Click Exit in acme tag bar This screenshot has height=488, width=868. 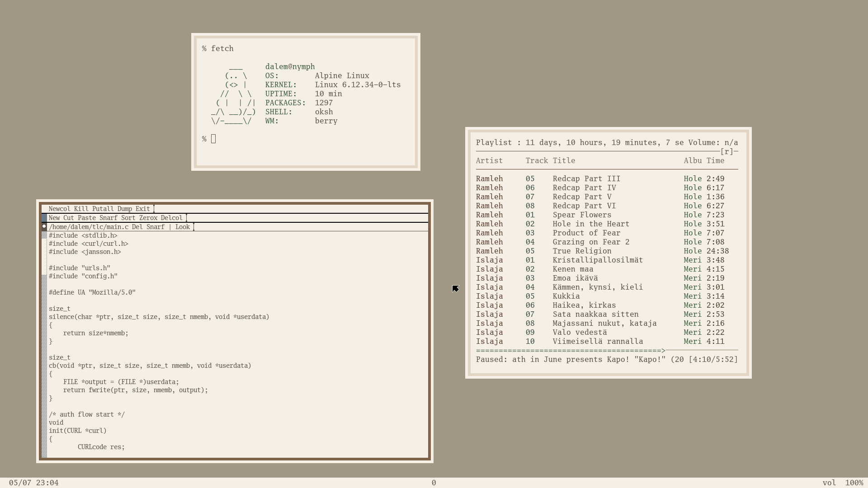pyautogui.click(x=142, y=209)
